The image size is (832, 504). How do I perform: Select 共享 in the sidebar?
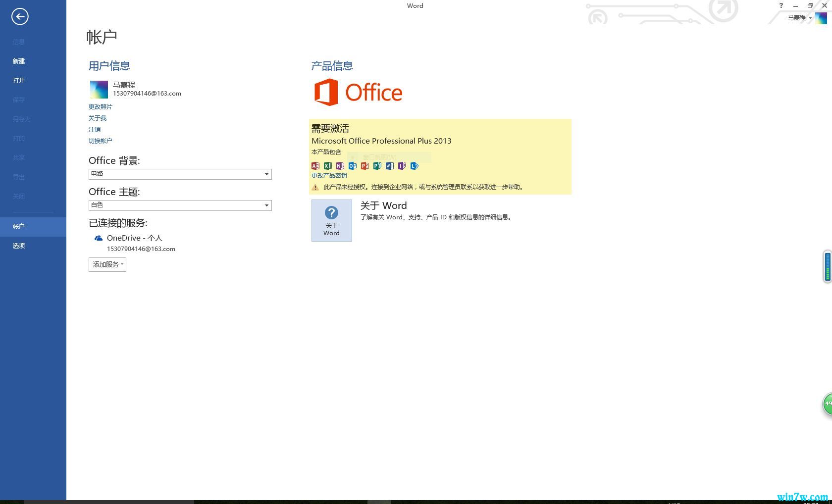pos(33,158)
